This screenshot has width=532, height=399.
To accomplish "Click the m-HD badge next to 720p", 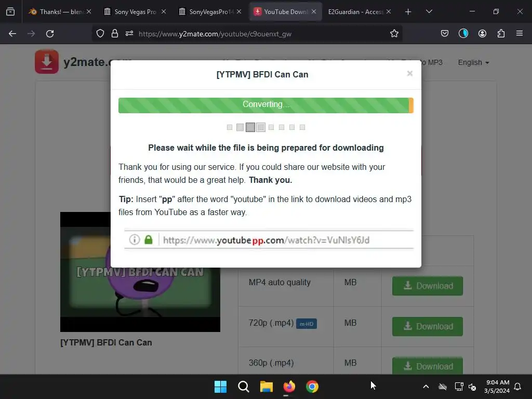I will tap(307, 324).
